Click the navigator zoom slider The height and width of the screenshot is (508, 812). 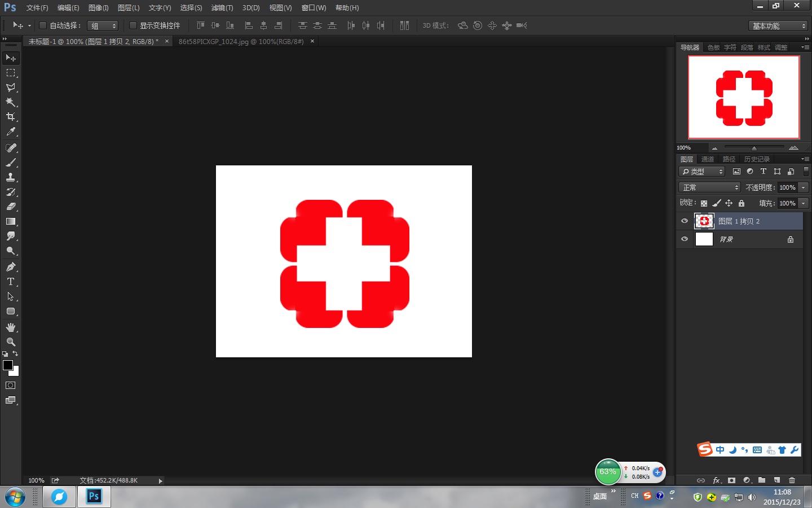click(754, 148)
